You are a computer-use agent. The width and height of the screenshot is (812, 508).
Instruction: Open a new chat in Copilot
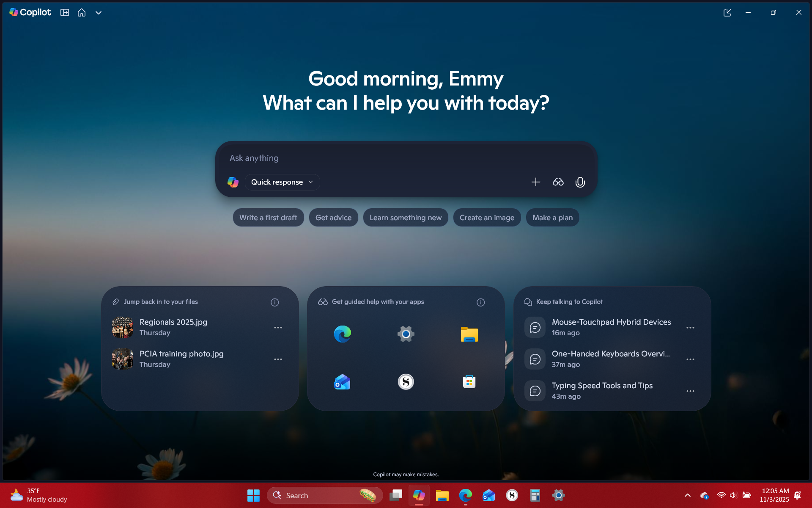[x=65, y=12]
